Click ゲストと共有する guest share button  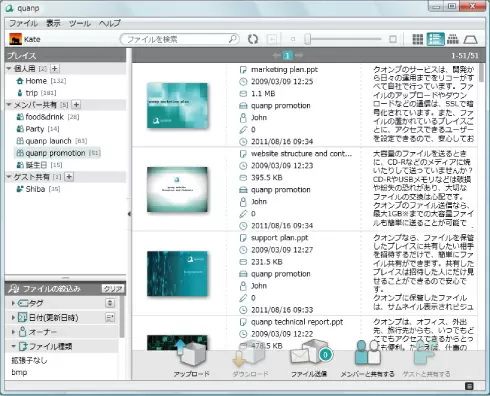(426, 359)
